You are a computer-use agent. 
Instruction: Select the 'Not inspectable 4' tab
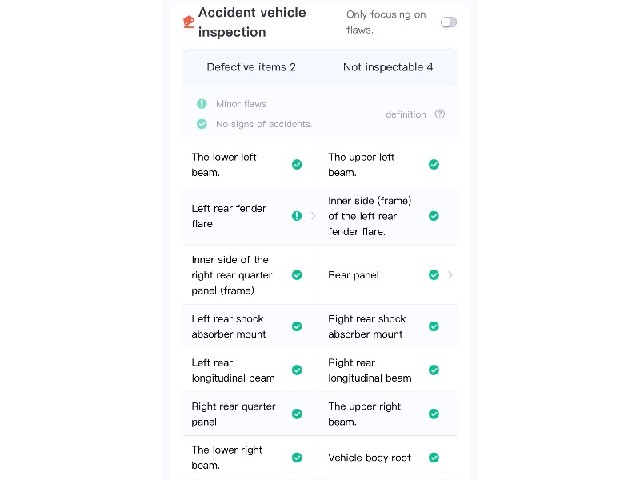coord(388,67)
